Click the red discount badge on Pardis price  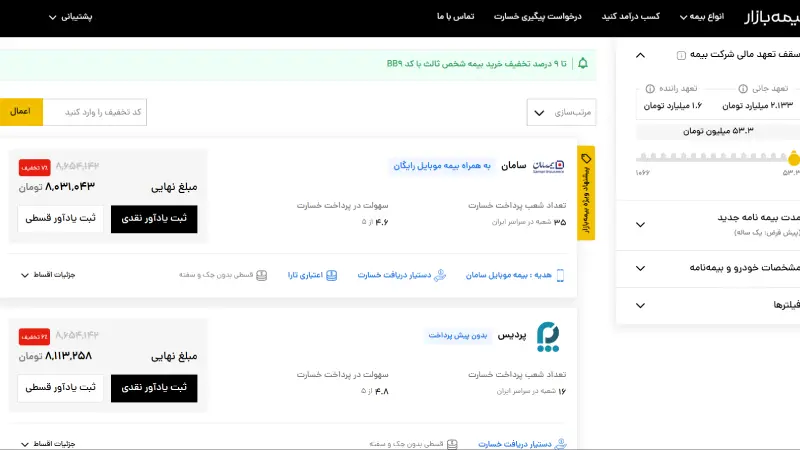pyautogui.click(x=35, y=337)
